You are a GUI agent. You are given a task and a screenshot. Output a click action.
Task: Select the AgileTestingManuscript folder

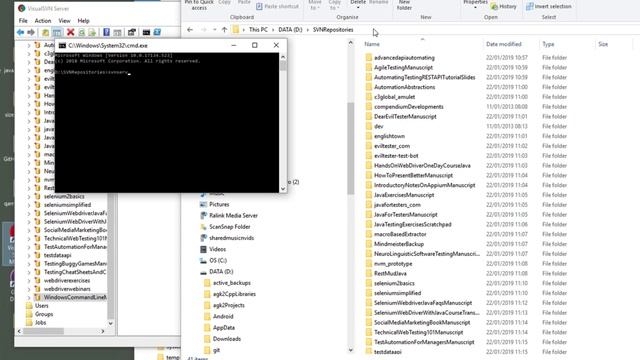tap(403, 68)
